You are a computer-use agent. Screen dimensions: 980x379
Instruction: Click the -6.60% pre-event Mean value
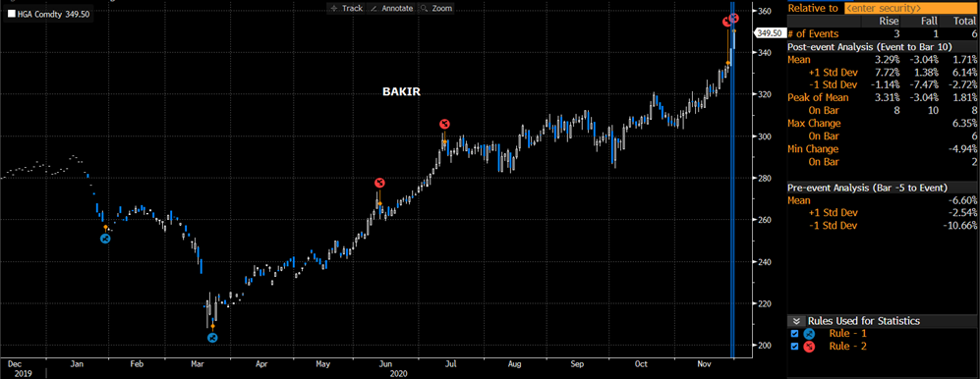point(963,200)
